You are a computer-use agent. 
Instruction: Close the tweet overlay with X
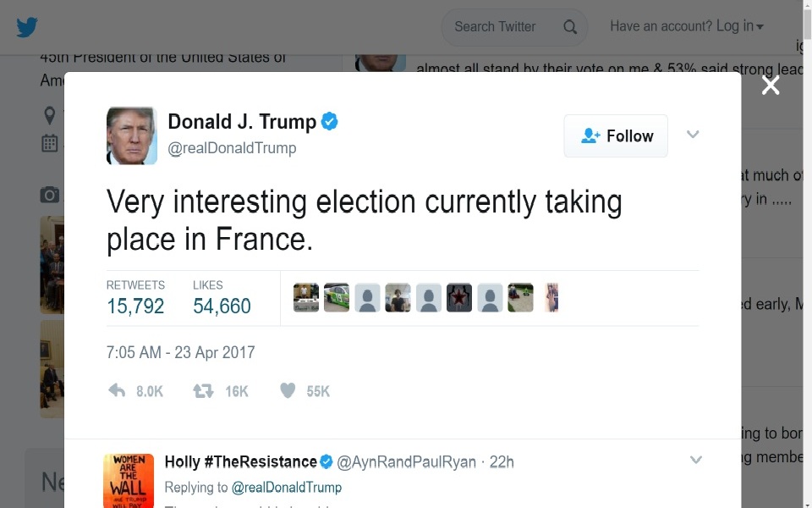(770, 86)
